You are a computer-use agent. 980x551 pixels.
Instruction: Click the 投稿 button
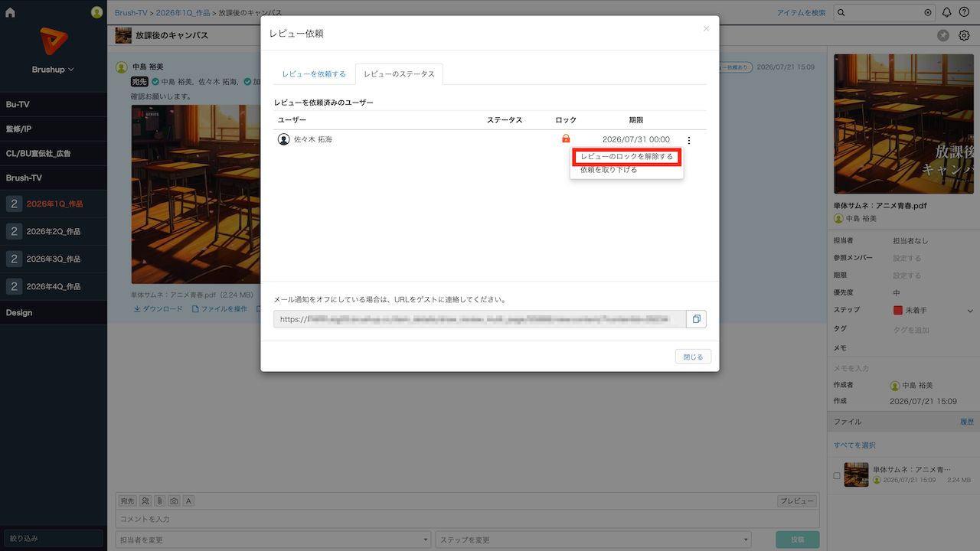pos(797,540)
